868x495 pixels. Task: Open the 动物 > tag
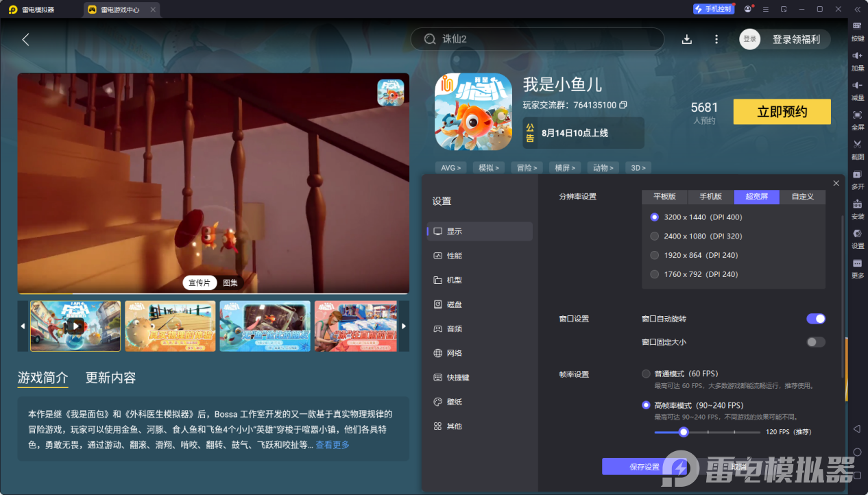point(604,167)
